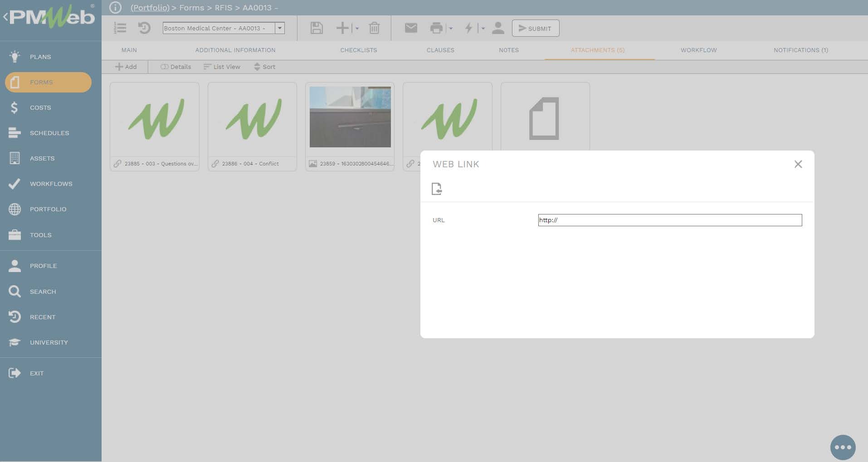The width and height of the screenshot is (868, 462).
Task: Open the chat bubble with three dots
Action: (843, 447)
